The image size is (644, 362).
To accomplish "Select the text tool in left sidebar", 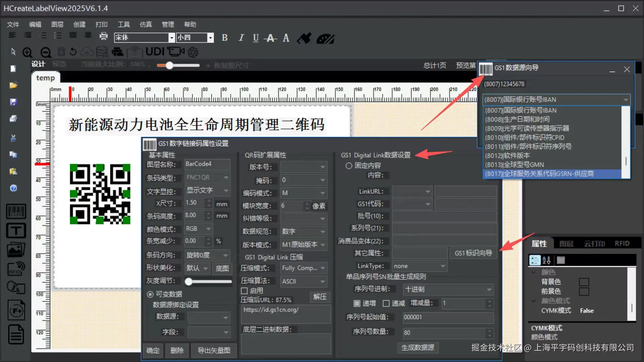I will tap(16, 231).
